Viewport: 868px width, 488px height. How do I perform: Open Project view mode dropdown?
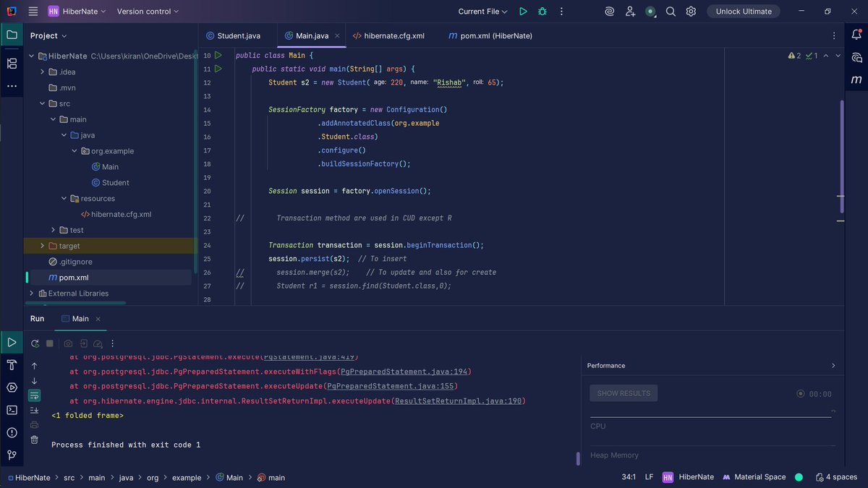click(x=48, y=35)
